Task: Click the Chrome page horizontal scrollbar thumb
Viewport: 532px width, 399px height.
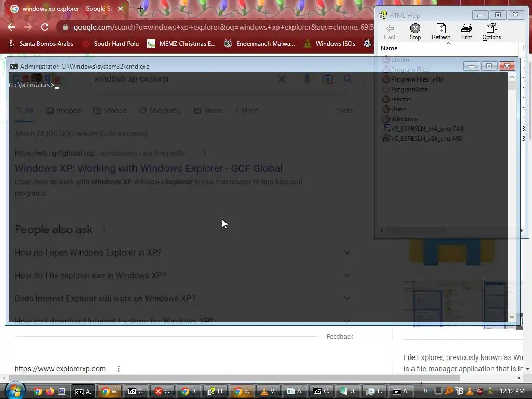Action: (234, 378)
